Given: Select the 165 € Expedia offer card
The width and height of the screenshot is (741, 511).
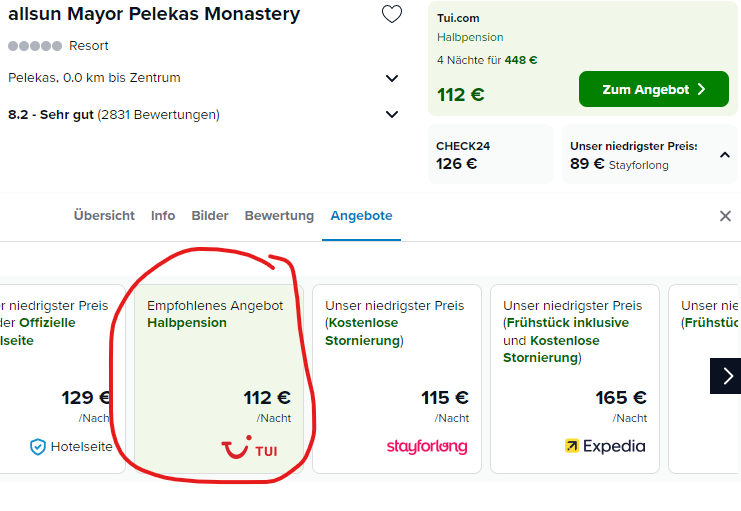Looking at the screenshot, I should 575,379.
